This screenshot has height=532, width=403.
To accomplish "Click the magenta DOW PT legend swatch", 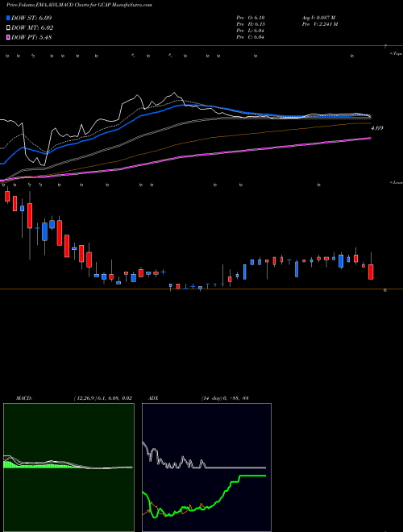I will click(x=9, y=38).
